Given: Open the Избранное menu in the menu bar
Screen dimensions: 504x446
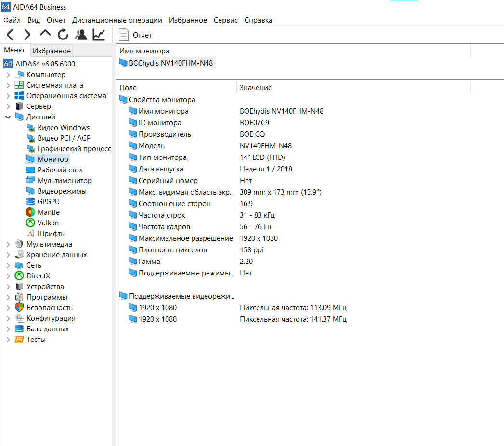Looking at the screenshot, I should pos(188,20).
